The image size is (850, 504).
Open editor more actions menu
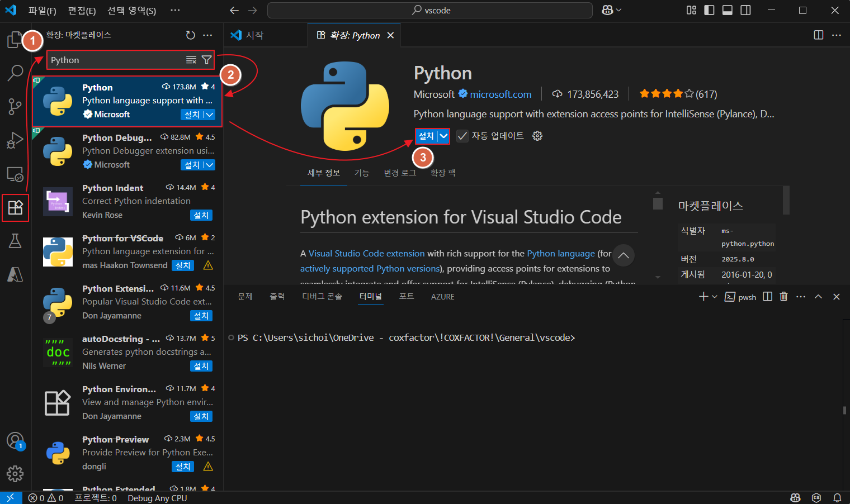click(837, 35)
